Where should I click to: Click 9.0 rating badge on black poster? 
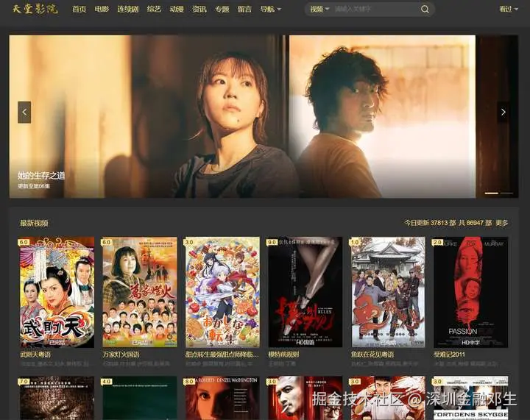coord(272,242)
